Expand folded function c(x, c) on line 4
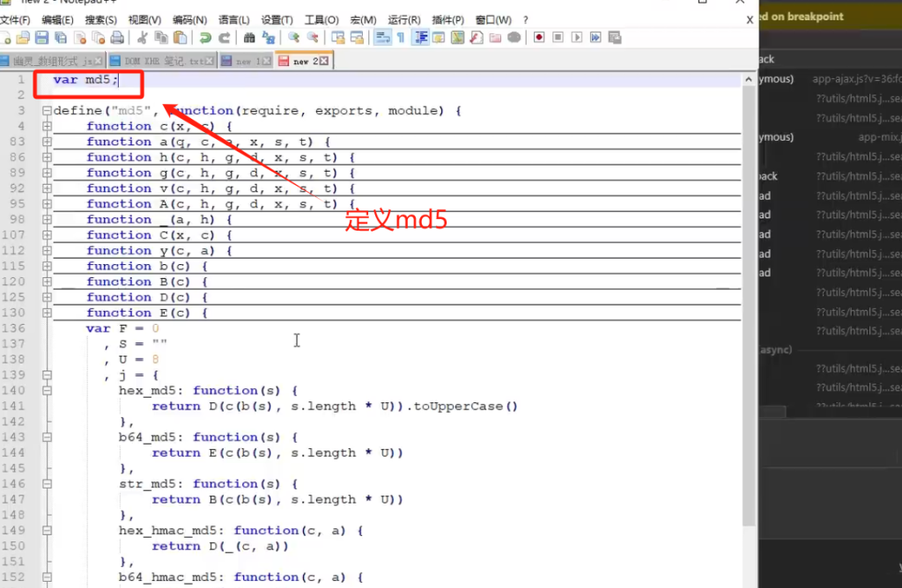 point(48,126)
